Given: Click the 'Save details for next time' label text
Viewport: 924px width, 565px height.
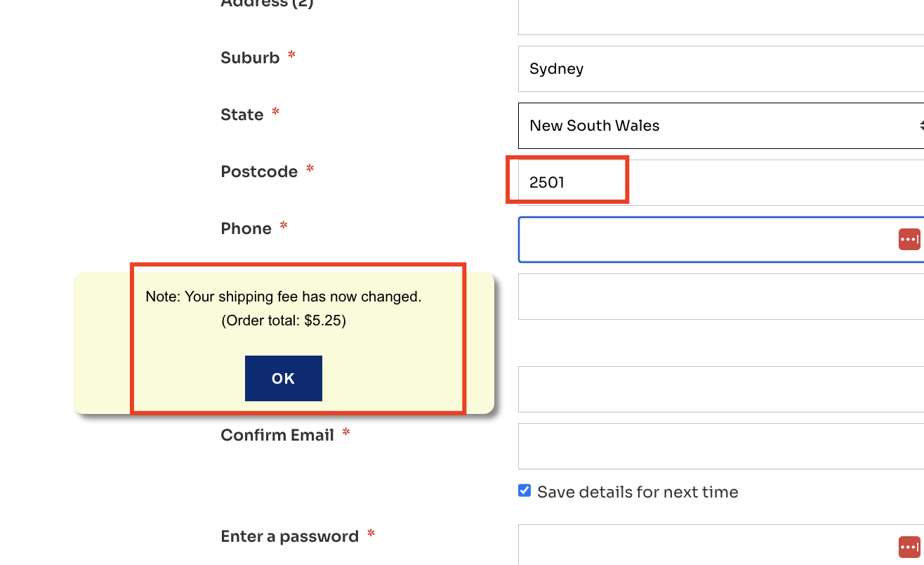Looking at the screenshot, I should click(x=638, y=492).
